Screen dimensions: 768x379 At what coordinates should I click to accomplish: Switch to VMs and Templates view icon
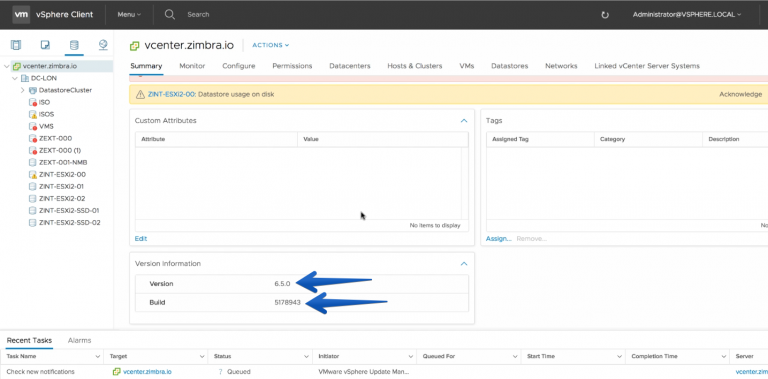(x=45, y=46)
